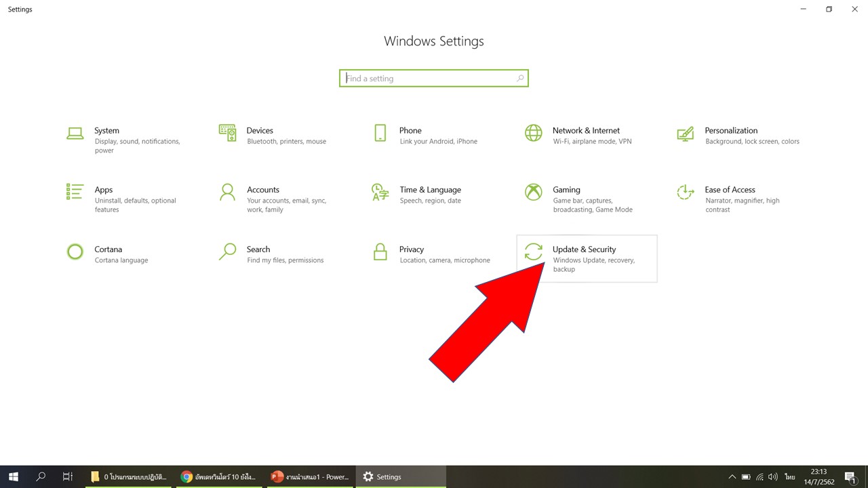The height and width of the screenshot is (488, 868).
Task: Open the Wi-Fi network tray icon
Action: coord(760,477)
